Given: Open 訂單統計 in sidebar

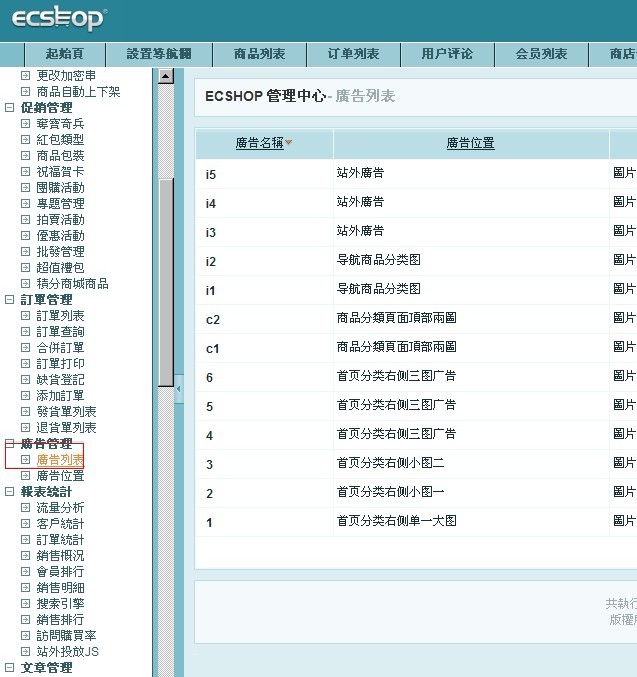Looking at the screenshot, I should point(60,540).
